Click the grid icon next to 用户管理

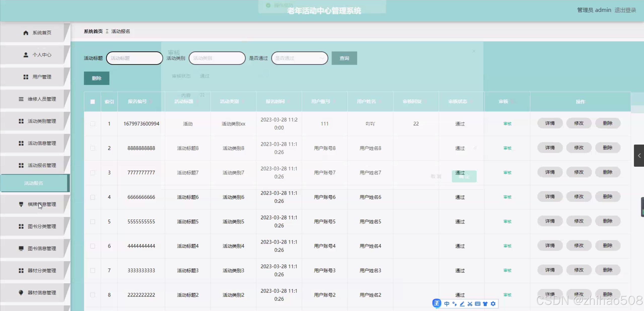pyautogui.click(x=26, y=77)
